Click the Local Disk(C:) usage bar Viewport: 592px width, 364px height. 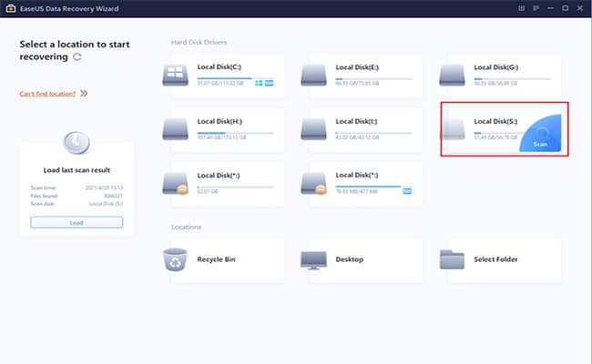click(x=235, y=79)
